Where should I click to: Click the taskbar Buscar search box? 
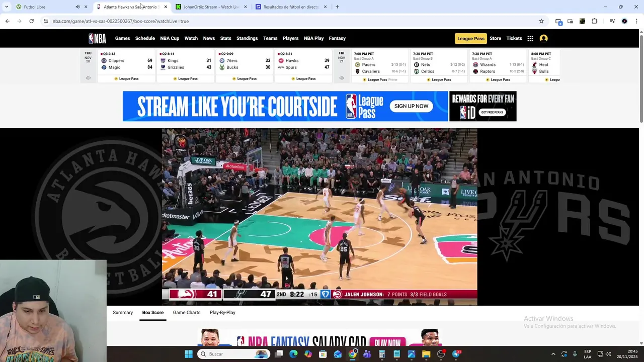(234, 354)
